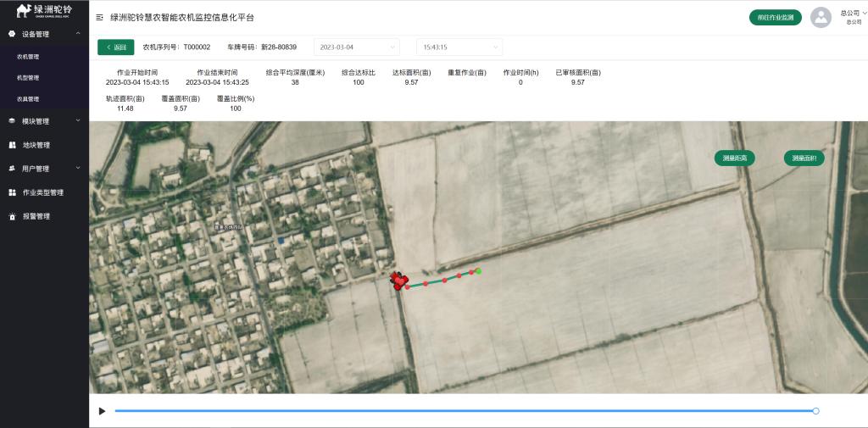Click the green end-point marker on the track
This screenshot has width=868, height=428.
tap(479, 271)
